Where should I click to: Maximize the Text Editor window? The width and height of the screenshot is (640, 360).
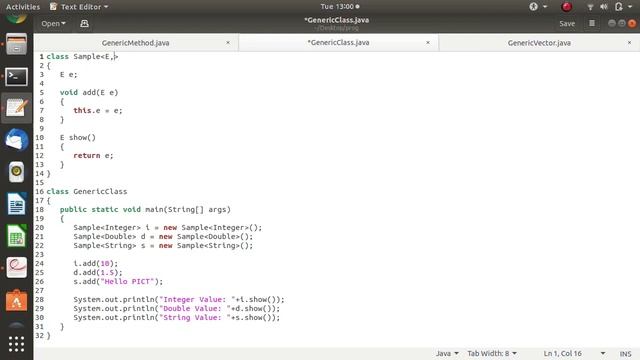(x=621, y=23)
